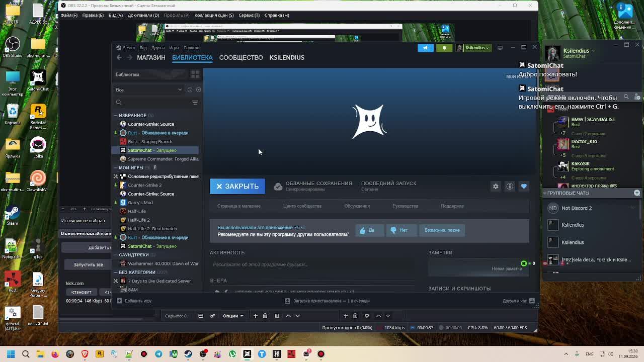
Task: Switch to Магазин tab
Action: (x=151, y=57)
